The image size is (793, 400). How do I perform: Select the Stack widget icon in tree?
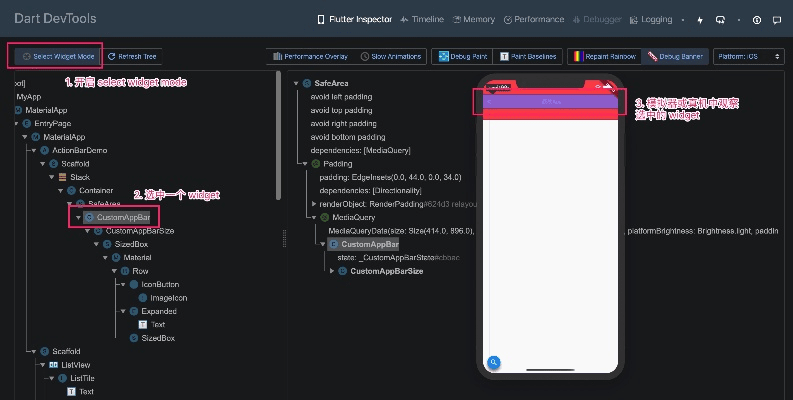click(62, 177)
